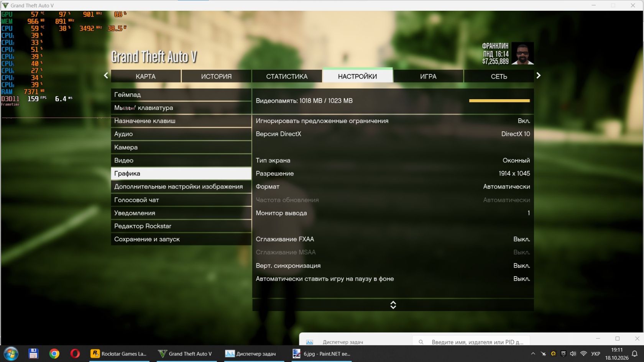This screenshot has height=362, width=644.
Task: Go to next pause menu tabs arrow
Action: click(539, 75)
